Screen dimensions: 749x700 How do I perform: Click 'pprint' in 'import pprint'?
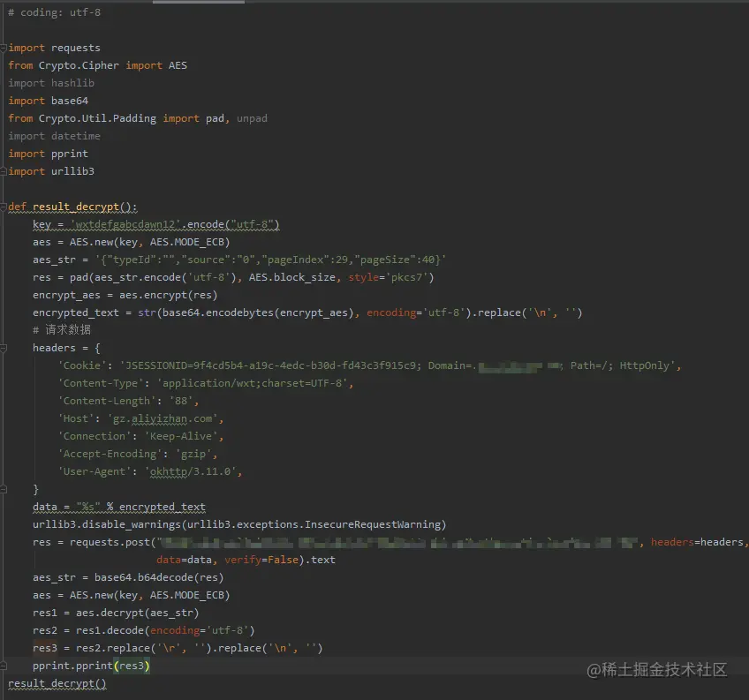[70, 154]
